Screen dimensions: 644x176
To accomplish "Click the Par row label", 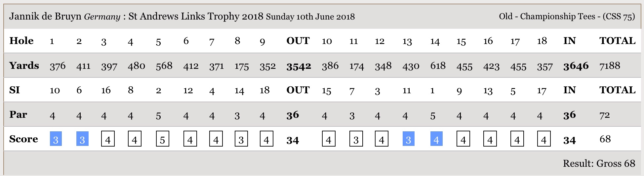I will pos(18,114).
